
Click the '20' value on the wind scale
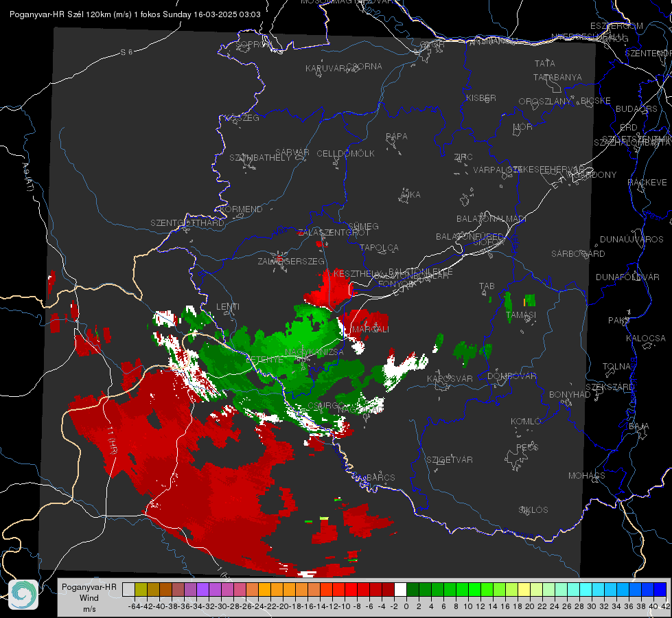[x=530, y=606]
